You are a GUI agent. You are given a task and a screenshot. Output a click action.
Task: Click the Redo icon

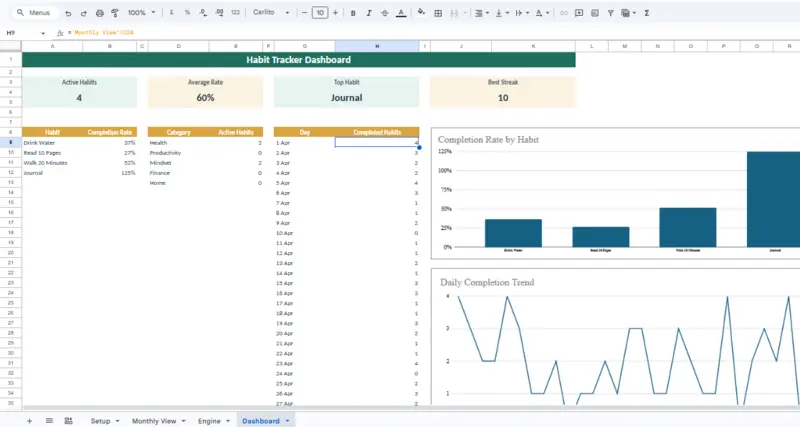[84, 13]
